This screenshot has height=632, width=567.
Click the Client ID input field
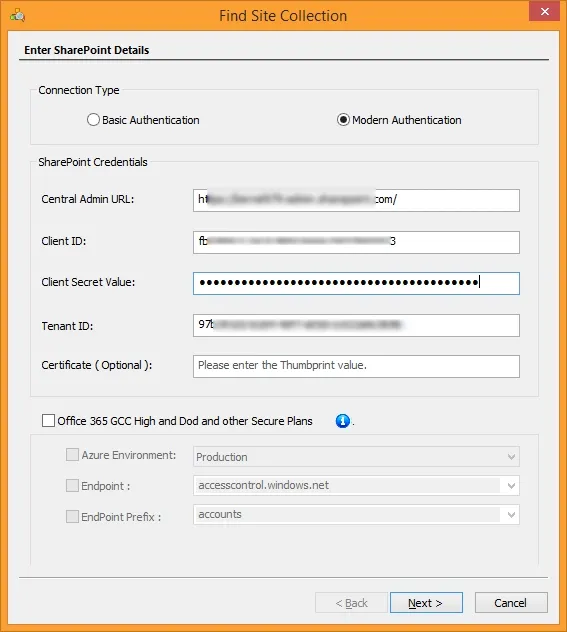[x=356, y=242]
